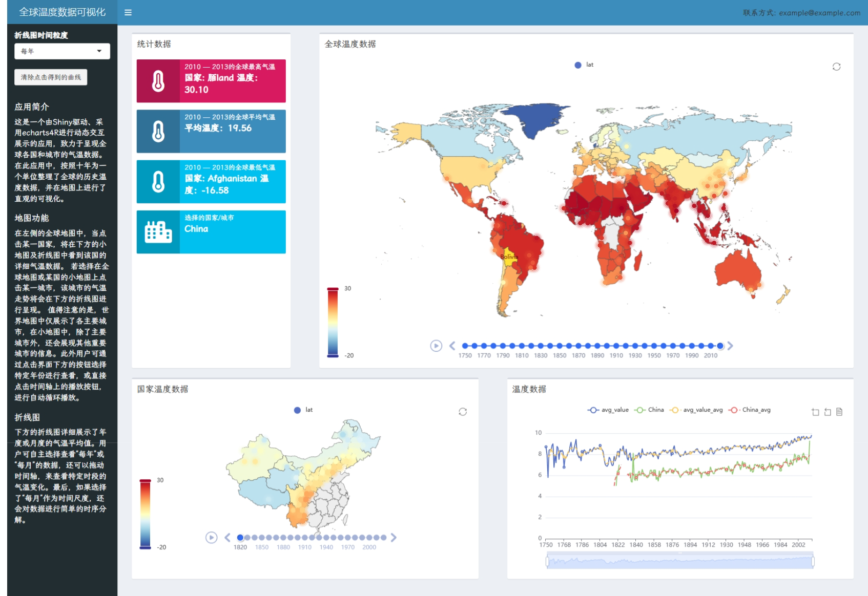
Task: Play the China map timeline animation
Action: pos(211,537)
